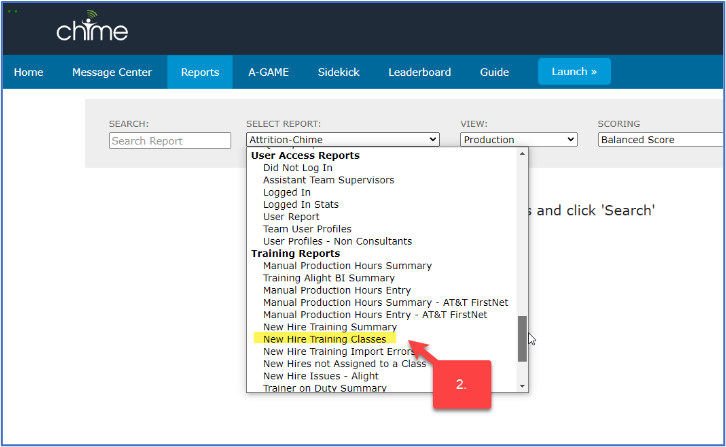Click the Chime logo
Viewport: 726px width, 447px height.
[x=91, y=29]
